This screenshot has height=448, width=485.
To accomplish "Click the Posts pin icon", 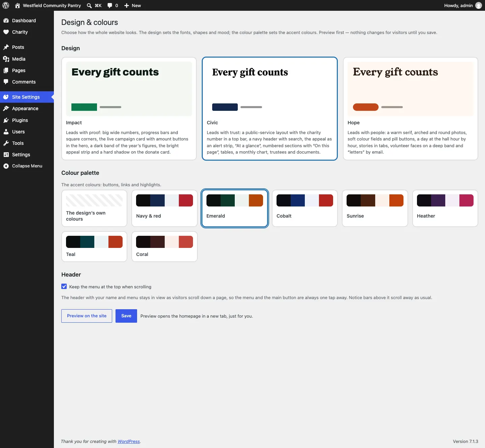I will pos(6,47).
